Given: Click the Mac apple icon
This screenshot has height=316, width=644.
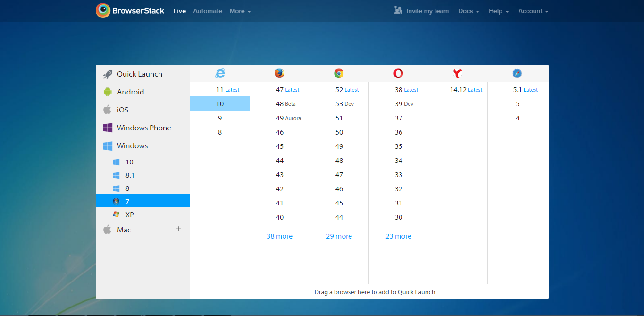Looking at the screenshot, I should tap(108, 230).
